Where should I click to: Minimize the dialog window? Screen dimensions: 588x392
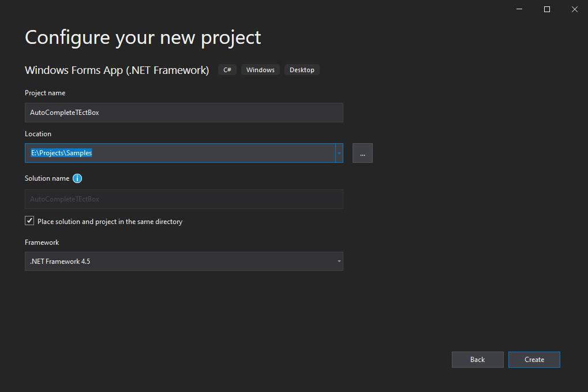519,9
